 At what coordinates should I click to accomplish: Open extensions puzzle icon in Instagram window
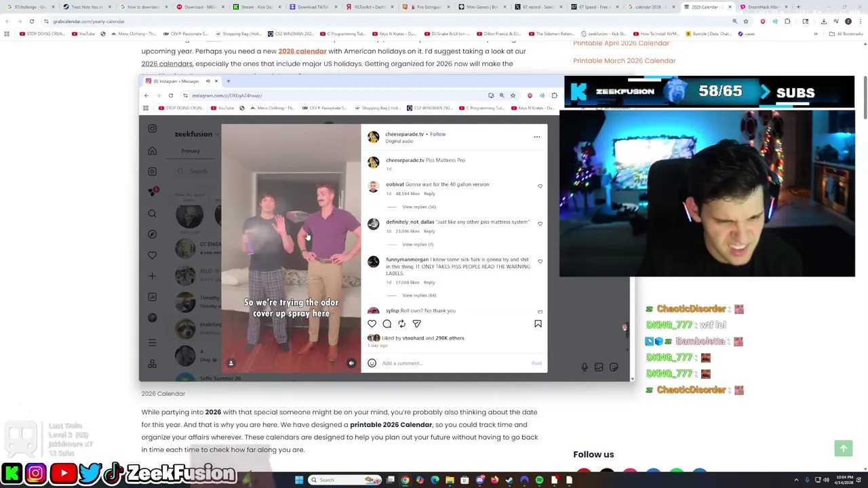pos(554,96)
